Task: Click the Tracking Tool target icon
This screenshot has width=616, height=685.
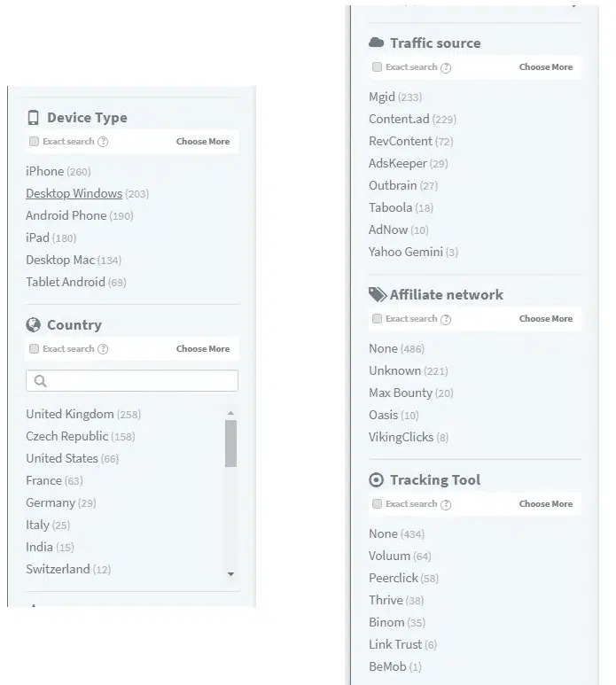Action: [377, 480]
